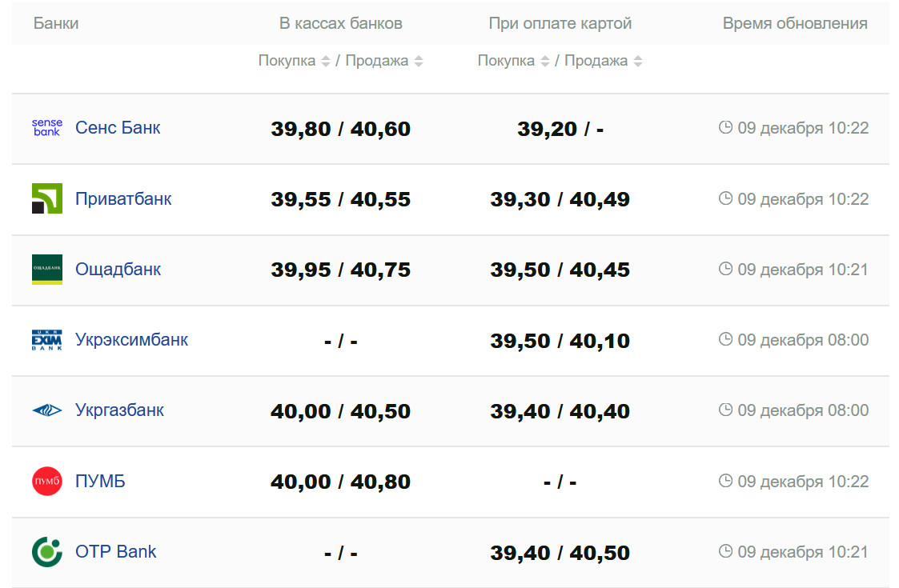The height and width of the screenshot is (588, 899).
Task: Click the Oschadbank logo icon
Action: click(x=46, y=270)
